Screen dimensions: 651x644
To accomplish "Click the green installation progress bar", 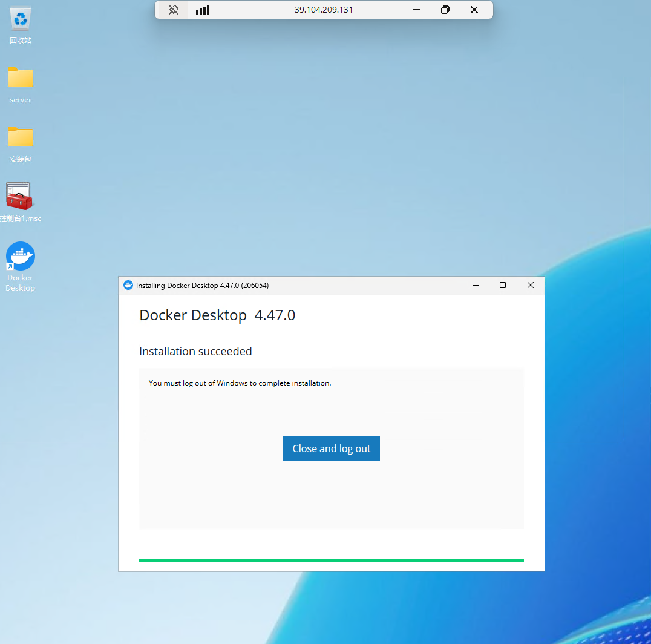I will click(332, 560).
